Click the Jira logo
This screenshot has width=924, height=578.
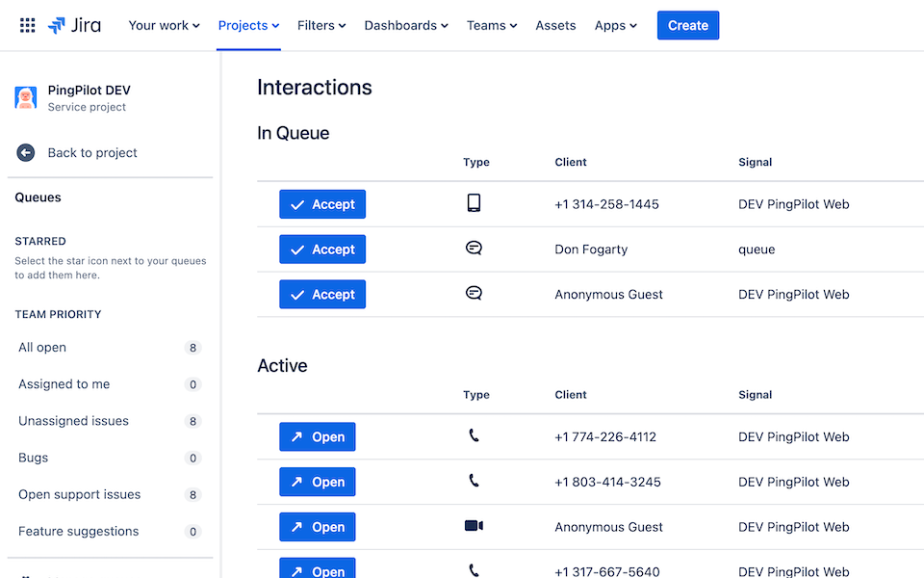[74, 25]
